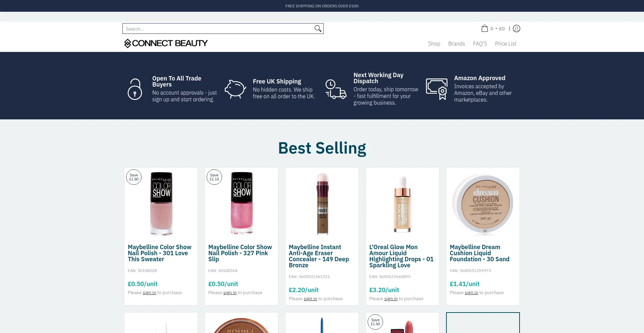Image resolution: width=644 pixels, height=333 pixels.
Task: Go to the FAQ'S page
Action: pos(480,44)
